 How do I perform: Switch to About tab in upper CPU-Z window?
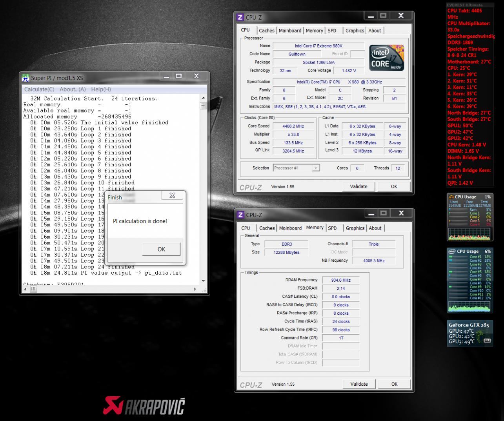(x=375, y=31)
